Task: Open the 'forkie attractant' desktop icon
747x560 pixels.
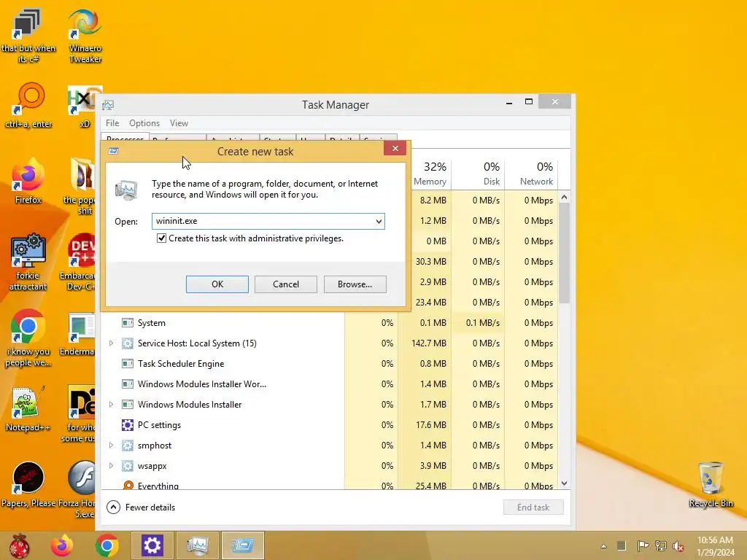Action: [x=28, y=262]
